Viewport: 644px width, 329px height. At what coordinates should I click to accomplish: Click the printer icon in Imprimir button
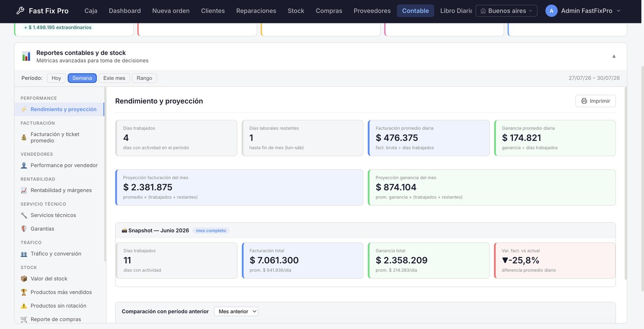tap(584, 101)
